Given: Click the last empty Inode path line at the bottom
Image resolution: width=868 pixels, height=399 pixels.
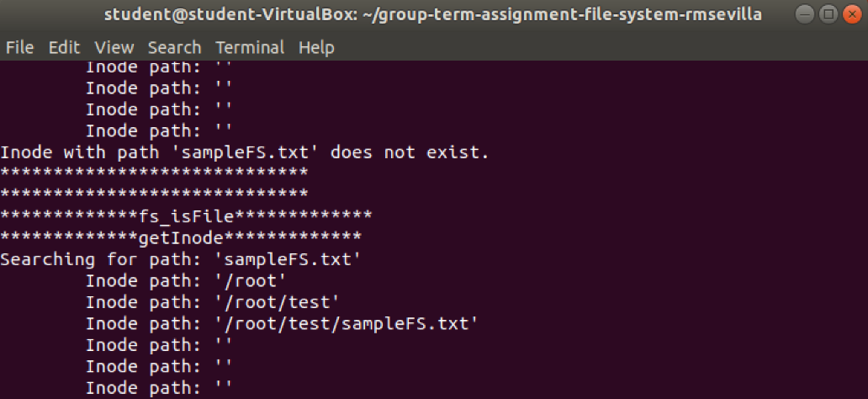Looking at the screenshot, I should coord(159,388).
